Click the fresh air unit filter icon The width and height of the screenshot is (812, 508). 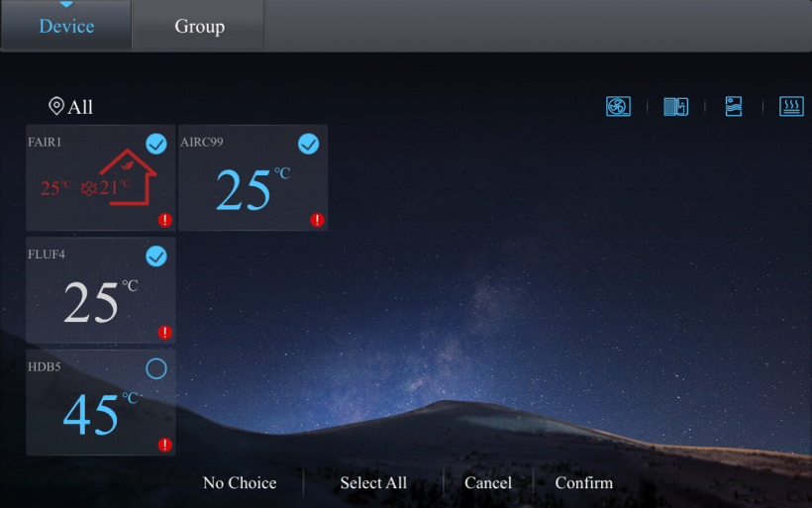pyautogui.click(x=676, y=106)
